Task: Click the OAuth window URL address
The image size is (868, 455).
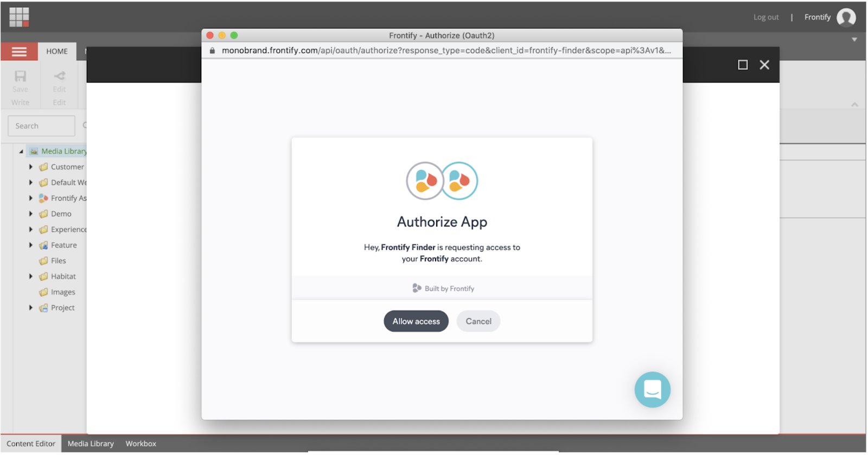Action: coord(446,50)
